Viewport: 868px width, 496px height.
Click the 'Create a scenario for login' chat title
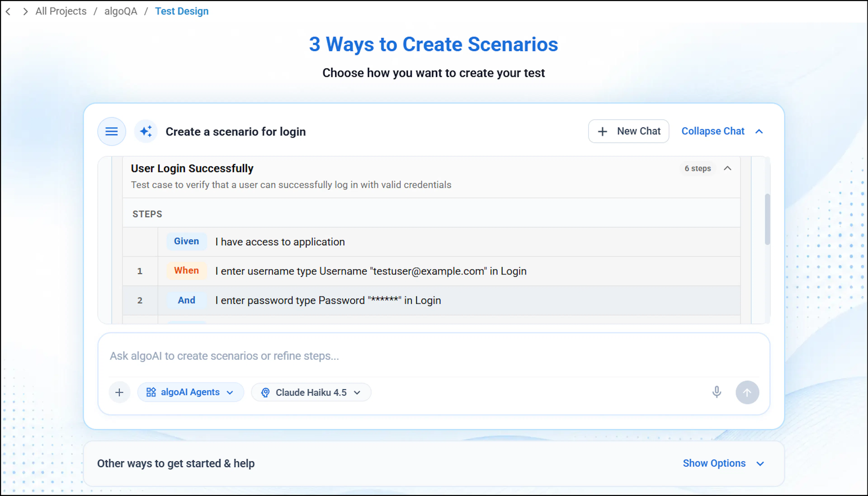(236, 132)
